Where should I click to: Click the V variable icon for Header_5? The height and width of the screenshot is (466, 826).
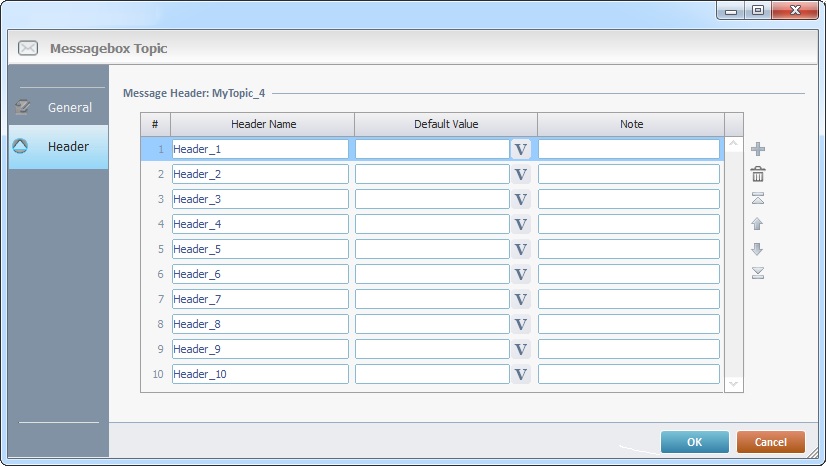tap(520, 249)
